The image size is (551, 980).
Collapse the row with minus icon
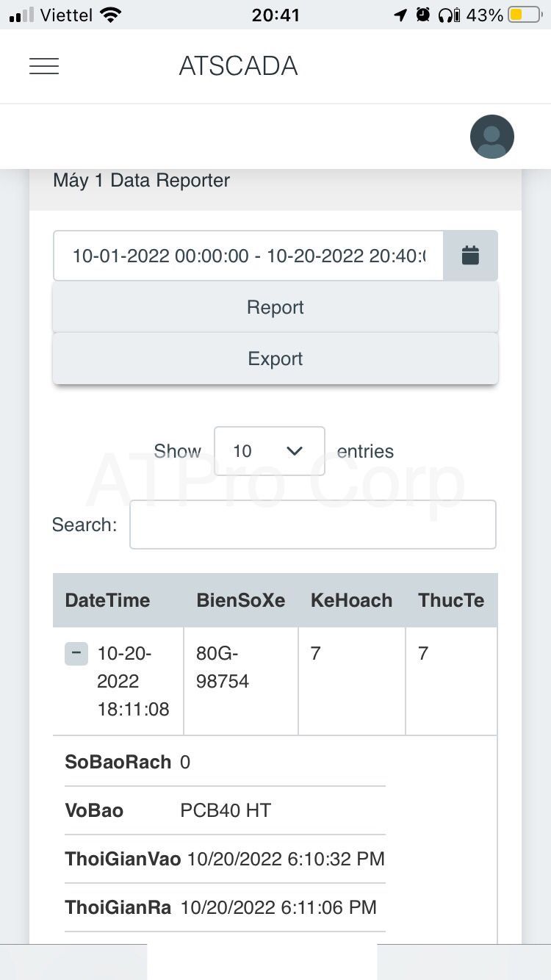[76, 653]
